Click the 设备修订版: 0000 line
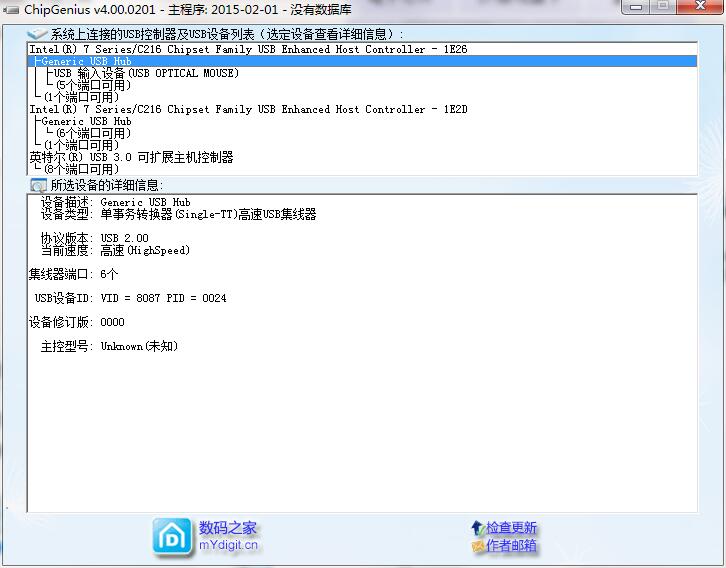The height and width of the screenshot is (568, 726). (76, 322)
